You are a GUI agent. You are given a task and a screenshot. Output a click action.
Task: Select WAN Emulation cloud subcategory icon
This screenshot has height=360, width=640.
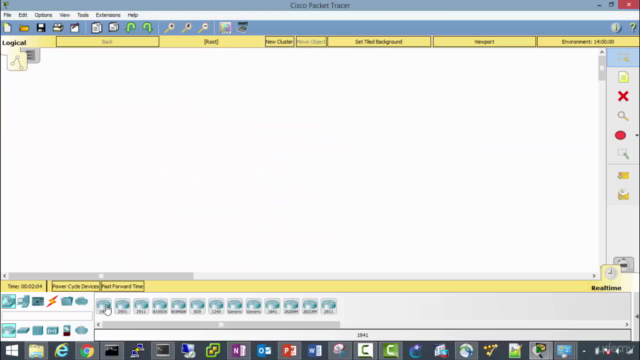coord(82,330)
